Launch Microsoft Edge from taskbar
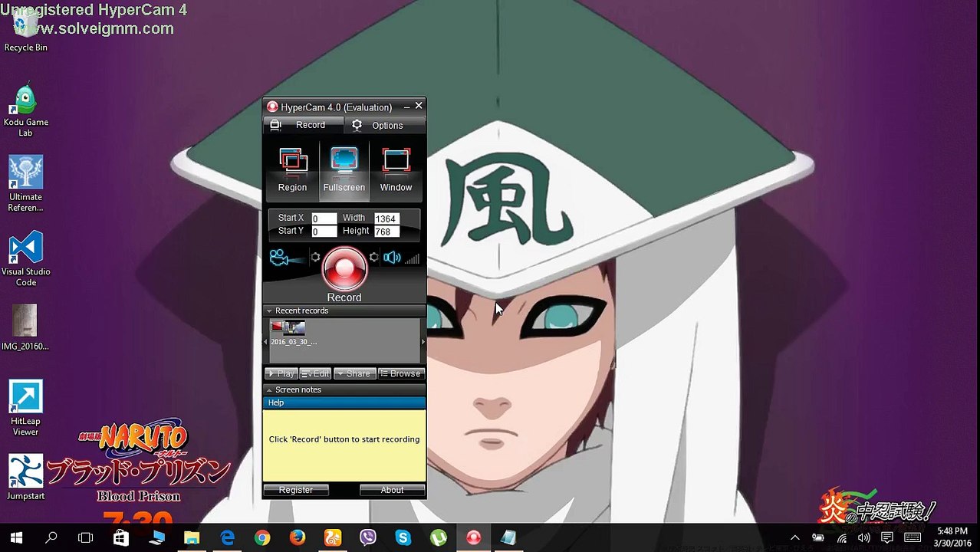Screen dimensions: 980x552 pos(227,538)
